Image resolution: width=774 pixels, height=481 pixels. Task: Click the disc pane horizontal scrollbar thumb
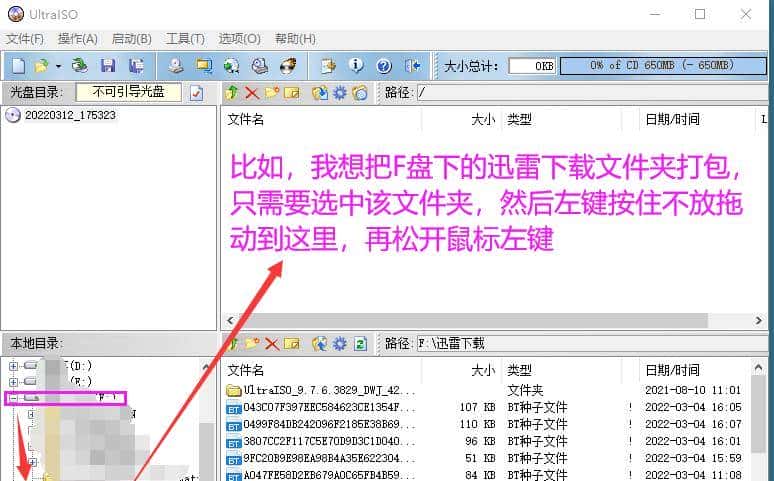point(472,321)
